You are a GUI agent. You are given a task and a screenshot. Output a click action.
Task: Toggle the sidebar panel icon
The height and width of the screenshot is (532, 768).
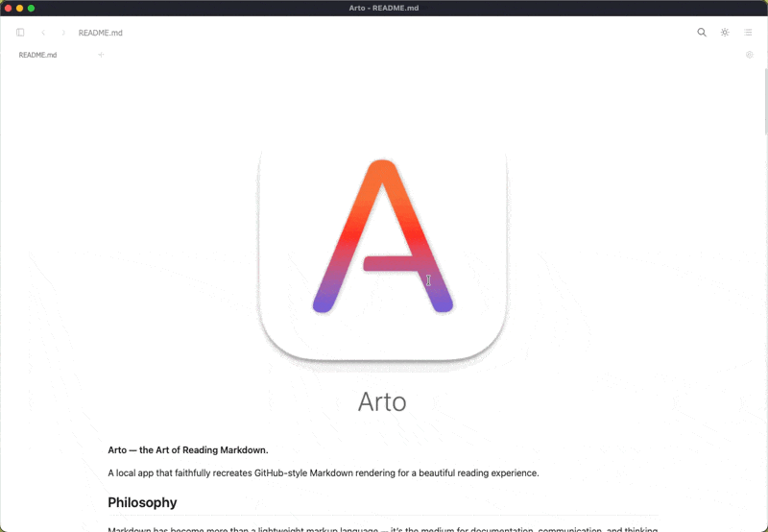(x=20, y=33)
